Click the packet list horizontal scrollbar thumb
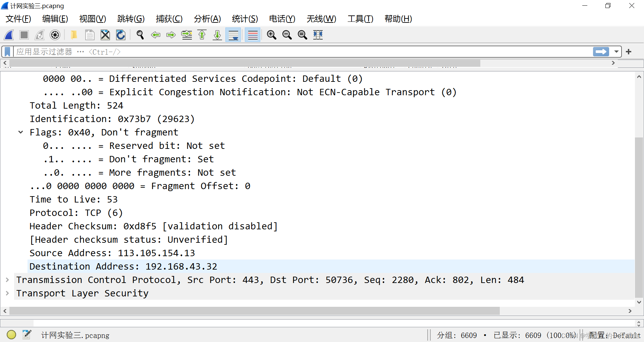The width and height of the screenshot is (644, 342). [245, 63]
